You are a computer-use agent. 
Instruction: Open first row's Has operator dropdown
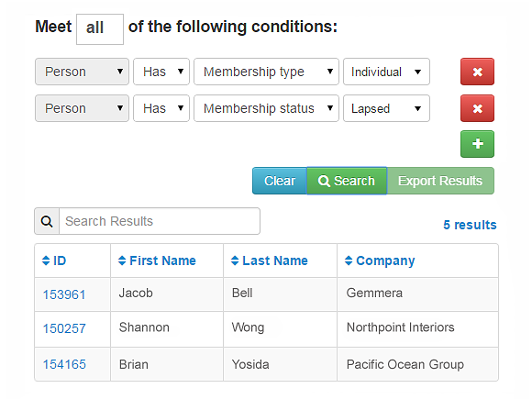click(161, 72)
